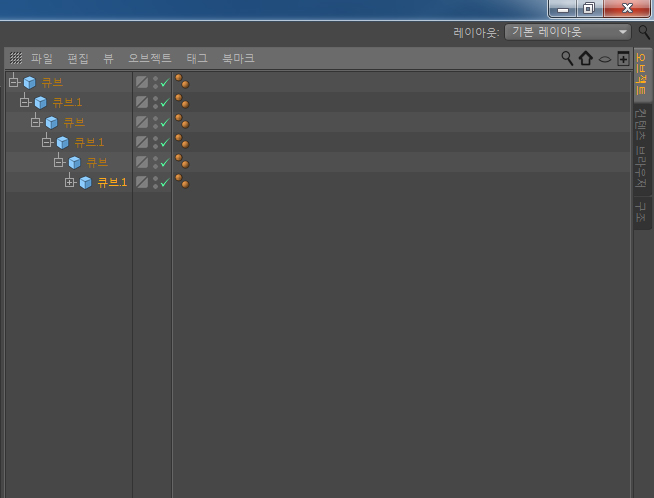Open the 북마크 menu
Viewport: 654px width, 498px height.
click(x=238, y=58)
